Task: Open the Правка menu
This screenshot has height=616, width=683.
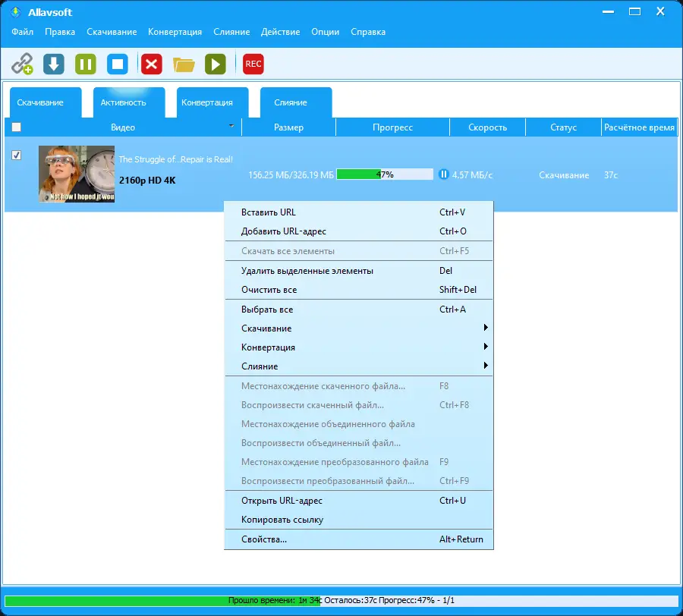Action: click(x=60, y=32)
